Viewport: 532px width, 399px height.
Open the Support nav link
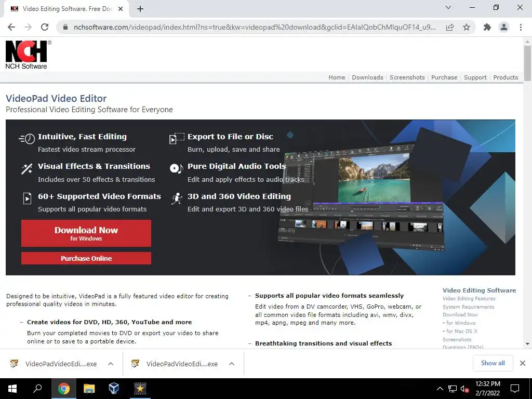pos(475,77)
